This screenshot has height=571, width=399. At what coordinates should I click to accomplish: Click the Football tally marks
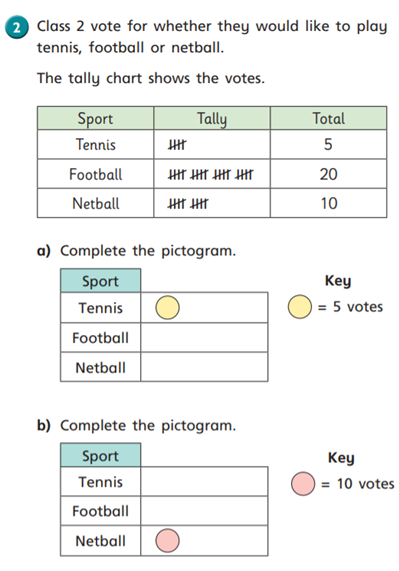pyautogui.click(x=210, y=174)
